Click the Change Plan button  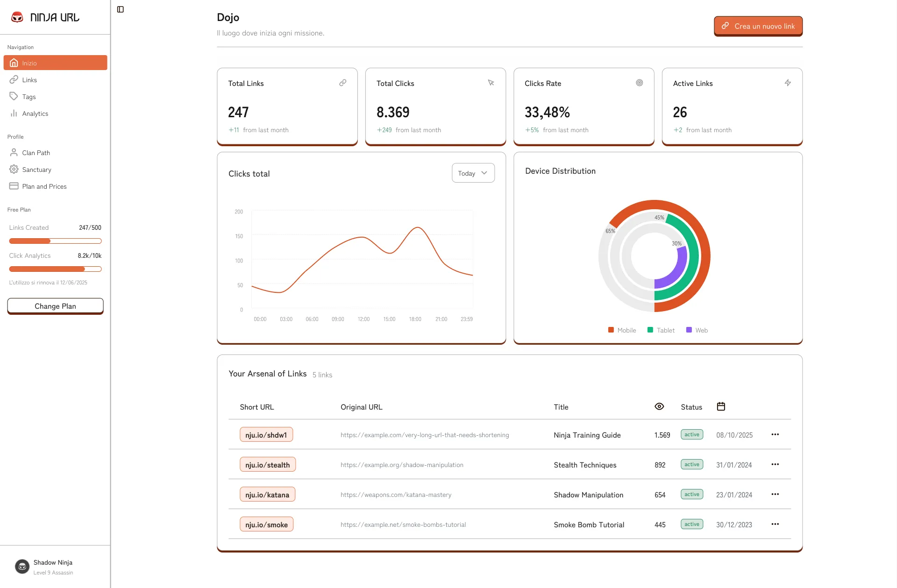[x=55, y=306]
